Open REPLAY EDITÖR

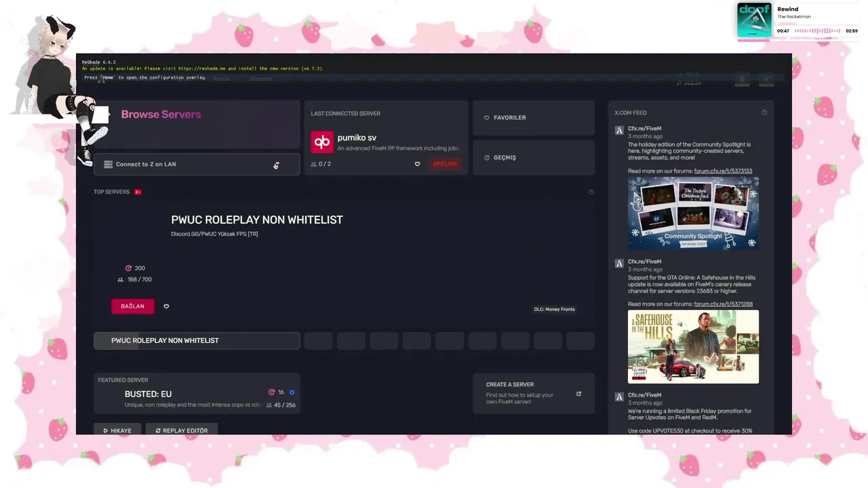pos(181,430)
